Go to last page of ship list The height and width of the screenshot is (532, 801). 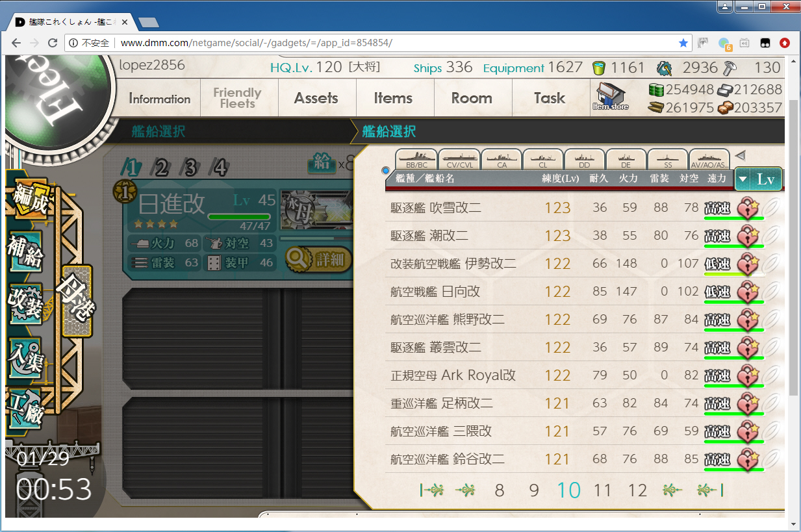click(710, 490)
